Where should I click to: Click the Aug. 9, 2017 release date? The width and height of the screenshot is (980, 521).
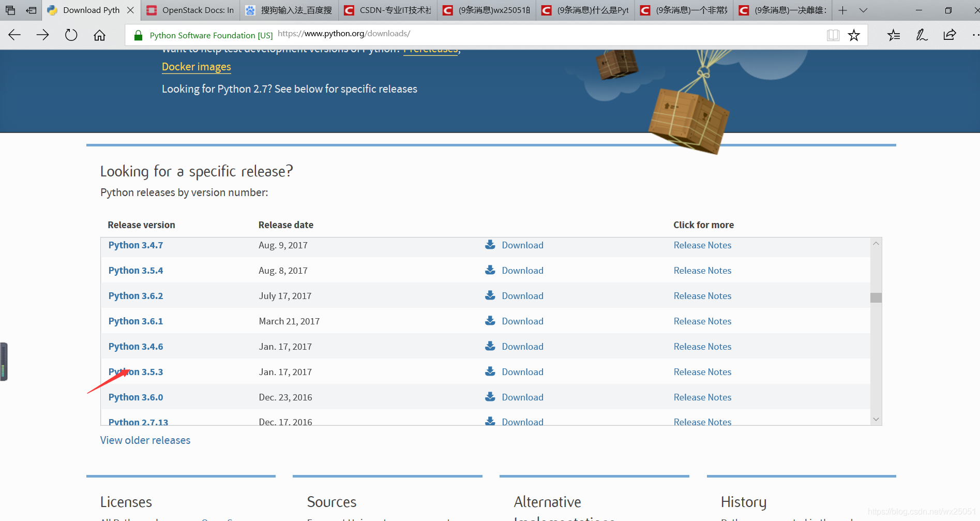tap(283, 245)
